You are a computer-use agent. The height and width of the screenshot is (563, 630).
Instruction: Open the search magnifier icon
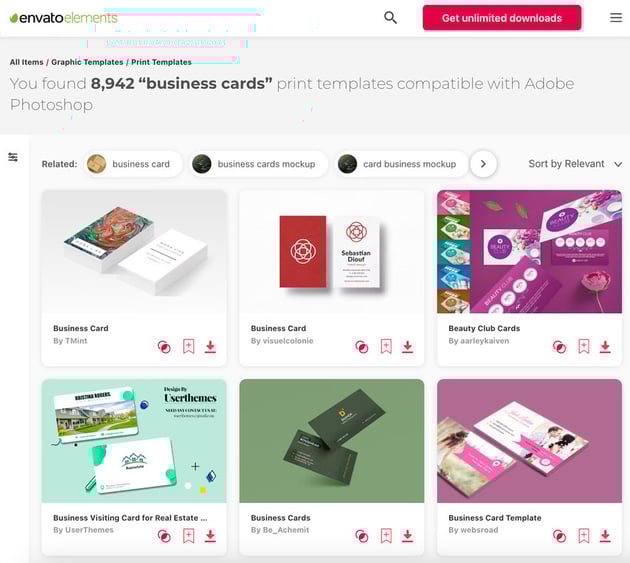click(390, 18)
